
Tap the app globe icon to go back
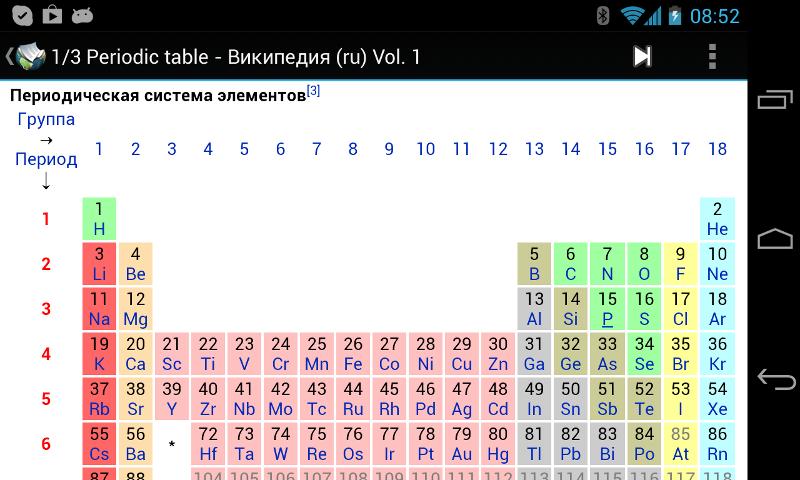click(x=31, y=56)
